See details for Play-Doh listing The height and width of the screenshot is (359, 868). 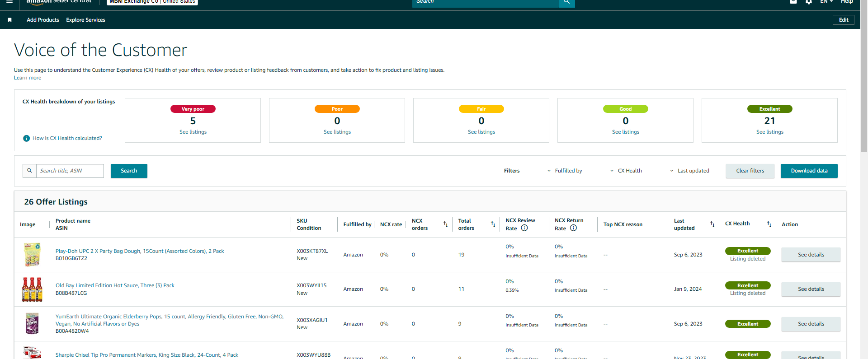pos(811,255)
